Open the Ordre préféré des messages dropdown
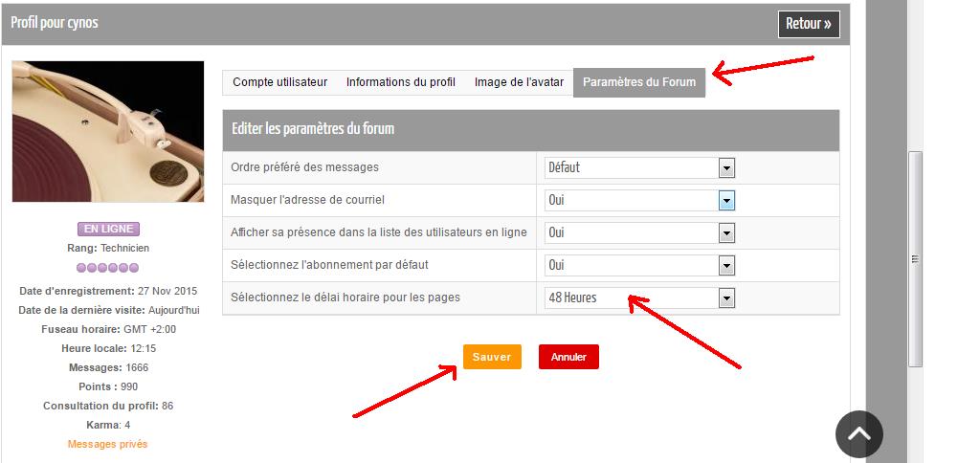This screenshot has height=463, width=980. (639, 167)
